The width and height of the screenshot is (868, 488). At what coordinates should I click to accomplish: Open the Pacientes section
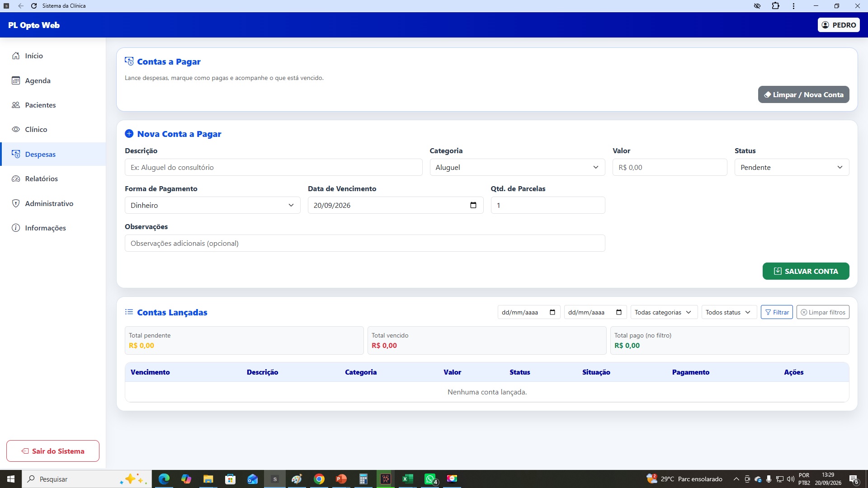coord(53,105)
